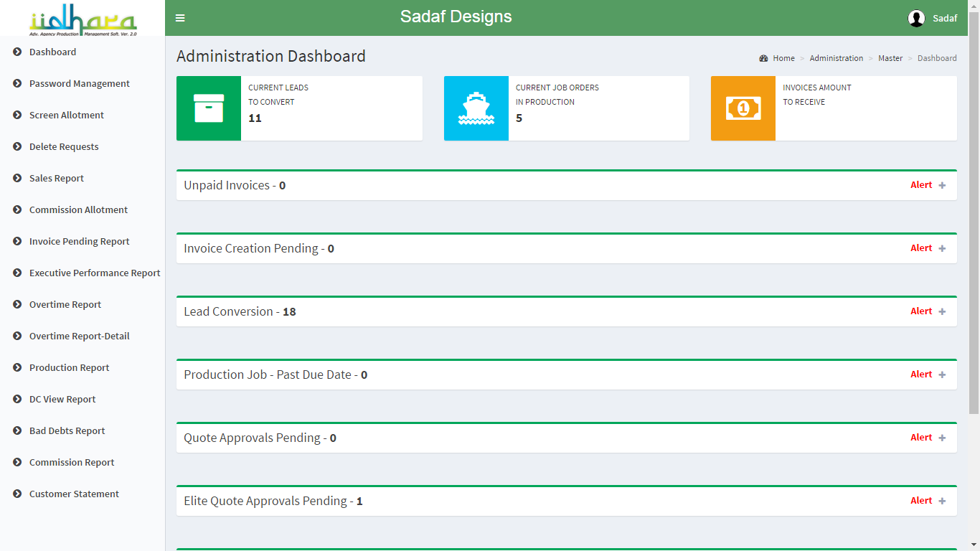Screen dimensions: 980x551
Task: Click the Administration Dashboard heading
Action: [271, 56]
